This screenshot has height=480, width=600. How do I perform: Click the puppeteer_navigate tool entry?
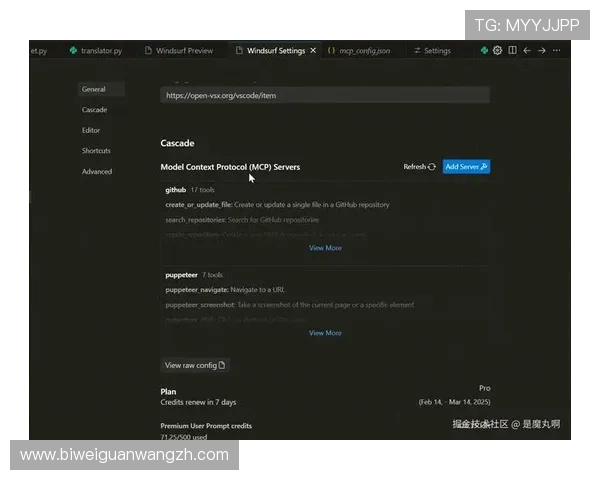[x=225, y=290]
